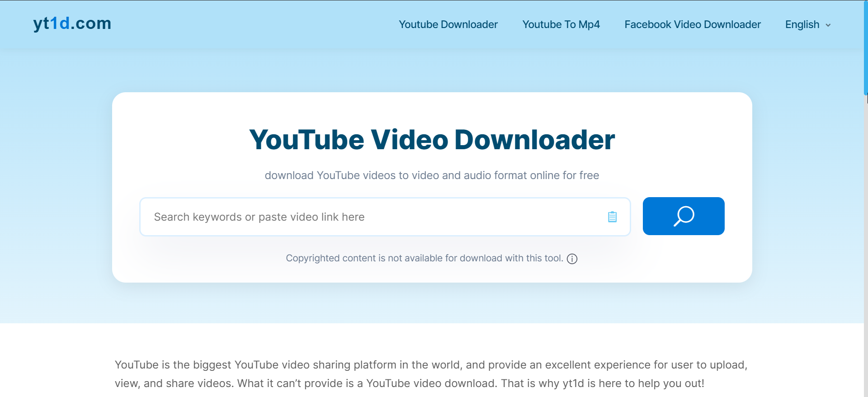Click the paragraph starting 'YouTube is the biggest'
The image size is (868, 397).
pyautogui.click(x=431, y=374)
